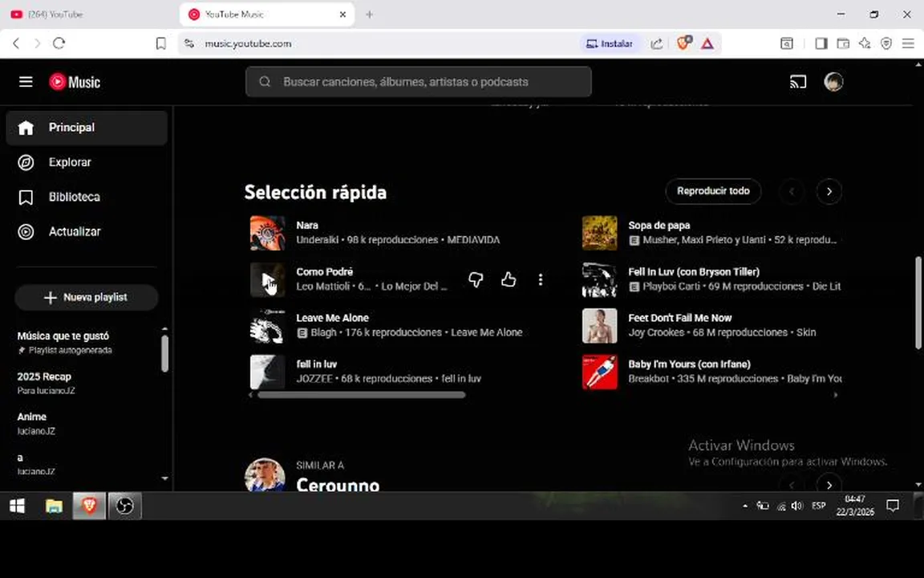Click the main page vertical scrollbar
Image resolution: width=924 pixels, height=578 pixels.
(x=918, y=302)
